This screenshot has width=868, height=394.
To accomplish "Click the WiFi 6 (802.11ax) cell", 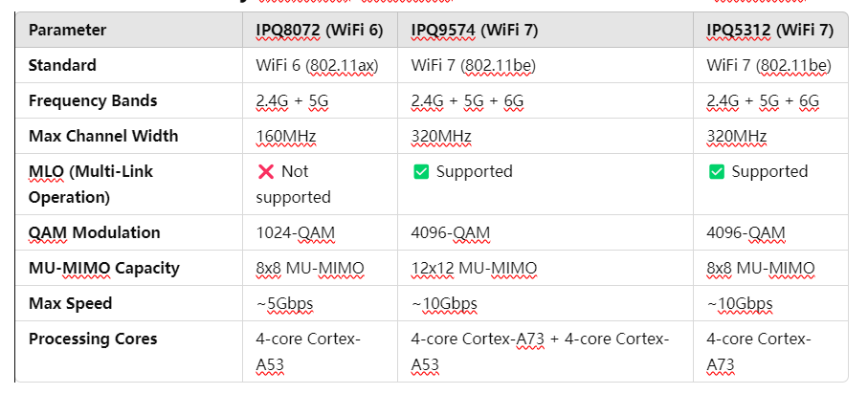I will tap(319, 66).
